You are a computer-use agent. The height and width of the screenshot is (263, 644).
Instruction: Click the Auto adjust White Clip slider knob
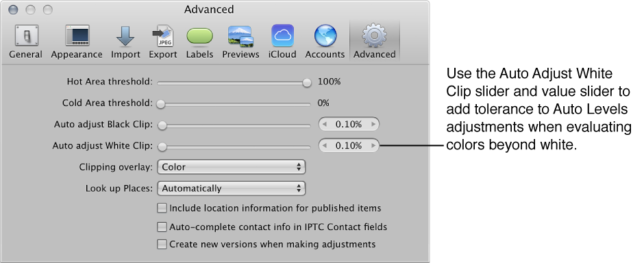point(162,146)
